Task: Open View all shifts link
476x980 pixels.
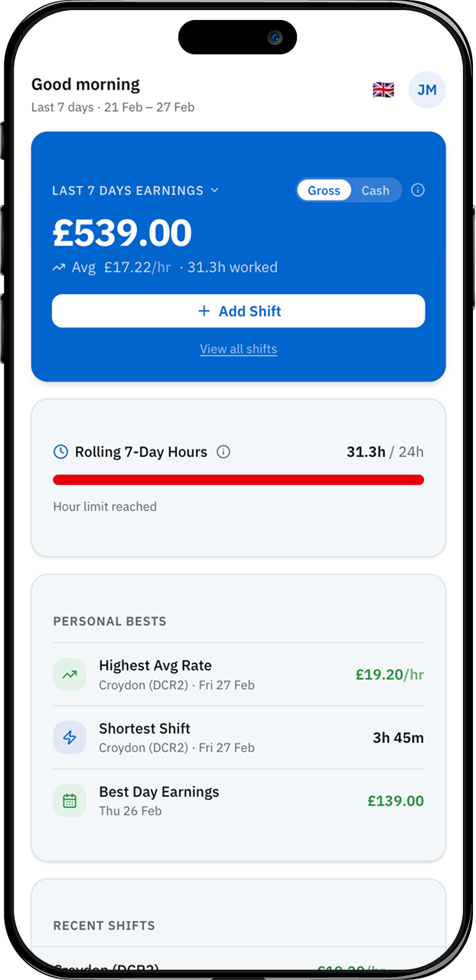Action: [x=238, y=349]
